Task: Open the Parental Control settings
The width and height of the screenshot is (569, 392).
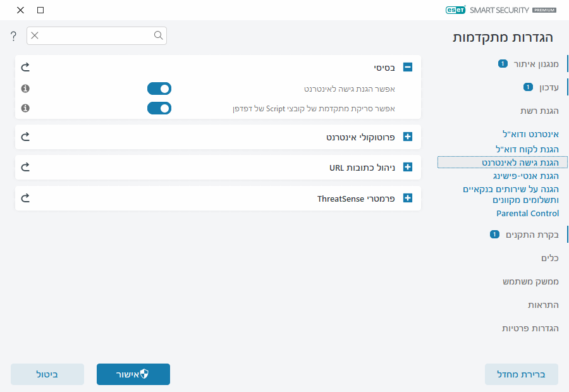Action: [x=527, y=213]
